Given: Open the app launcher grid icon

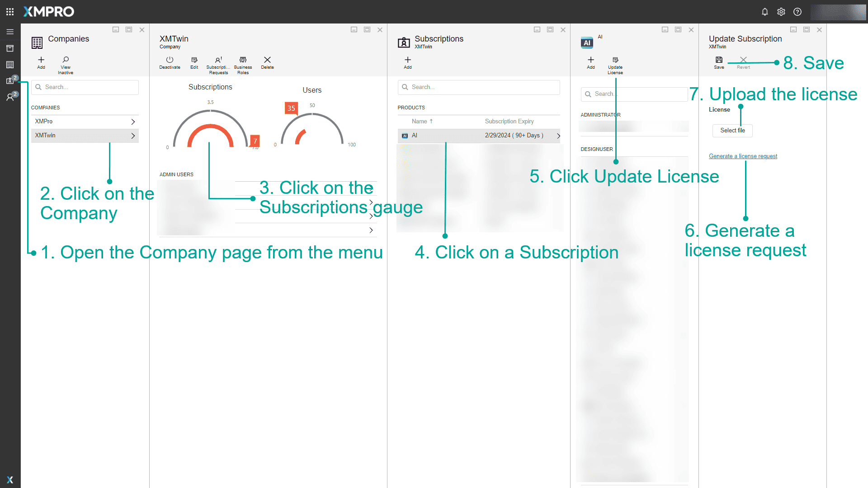Looking at the screenshot, I should click(9, 12).
